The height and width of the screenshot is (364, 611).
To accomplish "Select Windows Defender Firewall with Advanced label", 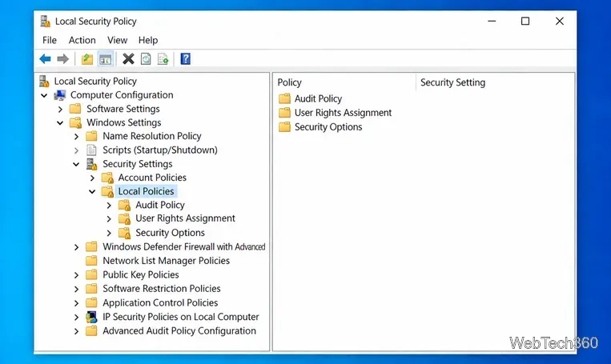I will click(x=184, y=247).
